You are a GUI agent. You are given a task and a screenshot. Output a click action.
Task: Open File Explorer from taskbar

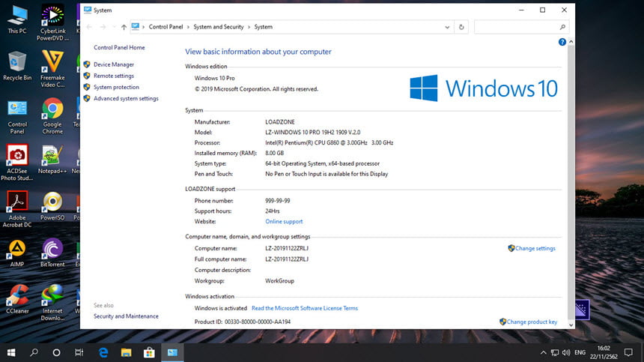(x=126, y=352)
